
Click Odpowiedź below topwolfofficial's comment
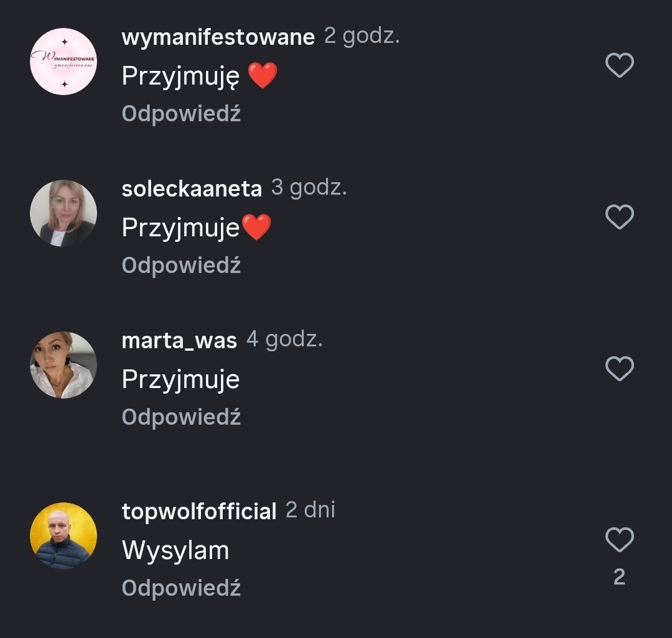tap(181, 588)
